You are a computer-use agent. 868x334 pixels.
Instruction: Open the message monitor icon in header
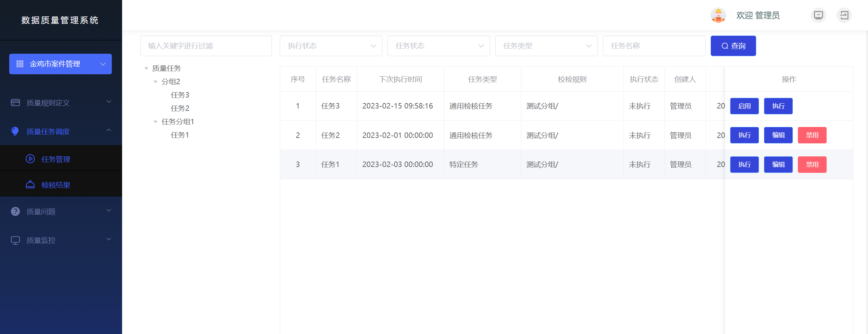[818, 15]
